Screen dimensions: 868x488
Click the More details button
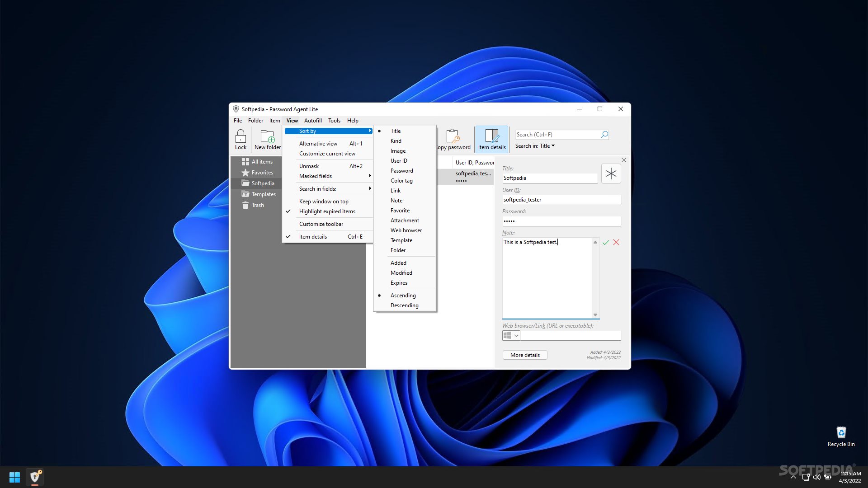[x=525, y=355]
